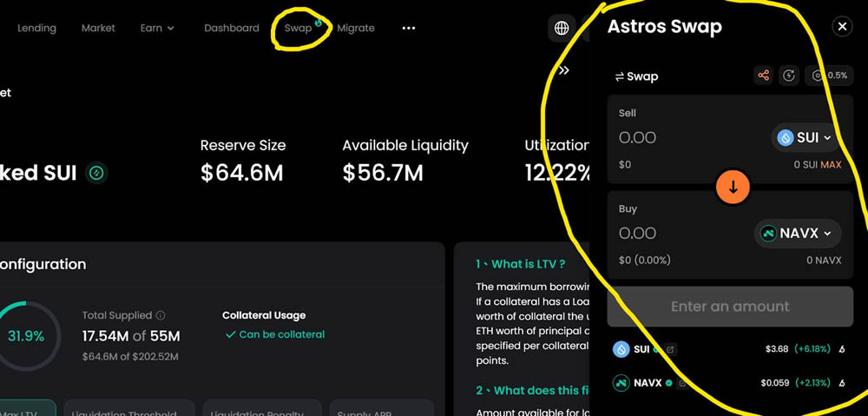Viewport: 868px width, 416px height.
Task: Click the Can be collateral status
Action: [274, 334]
